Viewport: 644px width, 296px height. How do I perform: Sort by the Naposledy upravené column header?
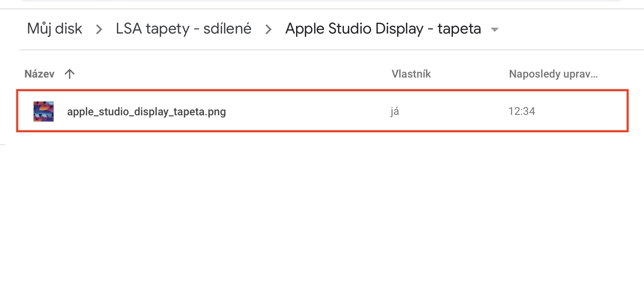pyautogui.click(x=553, y=74)
